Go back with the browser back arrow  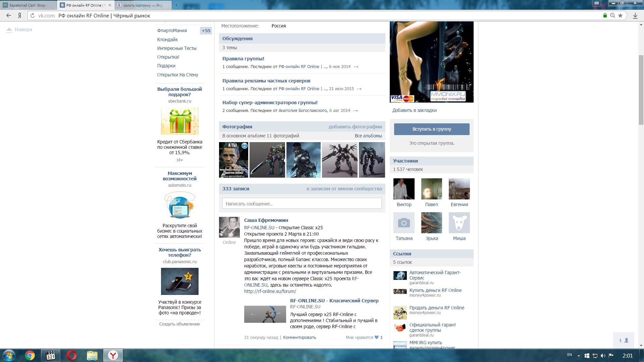(x=9, y=15)
